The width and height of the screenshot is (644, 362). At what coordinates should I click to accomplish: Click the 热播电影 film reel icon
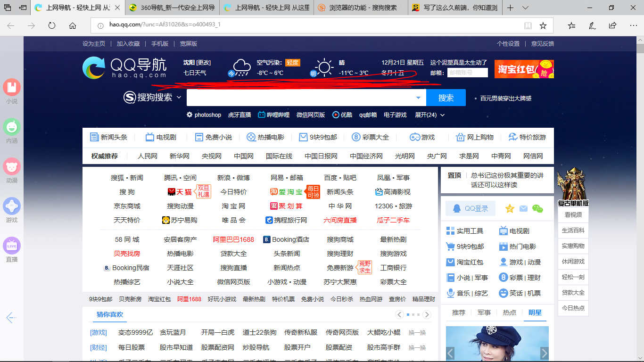(x=251, y=137)
